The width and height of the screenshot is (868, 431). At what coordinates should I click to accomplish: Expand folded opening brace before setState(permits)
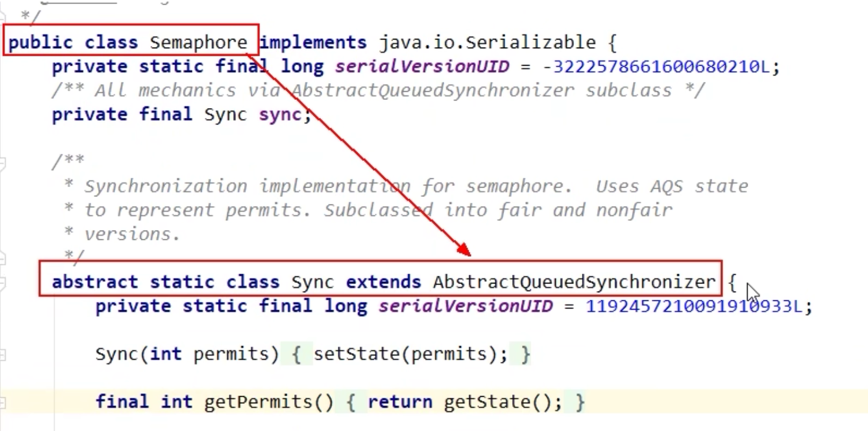[296, 354]
